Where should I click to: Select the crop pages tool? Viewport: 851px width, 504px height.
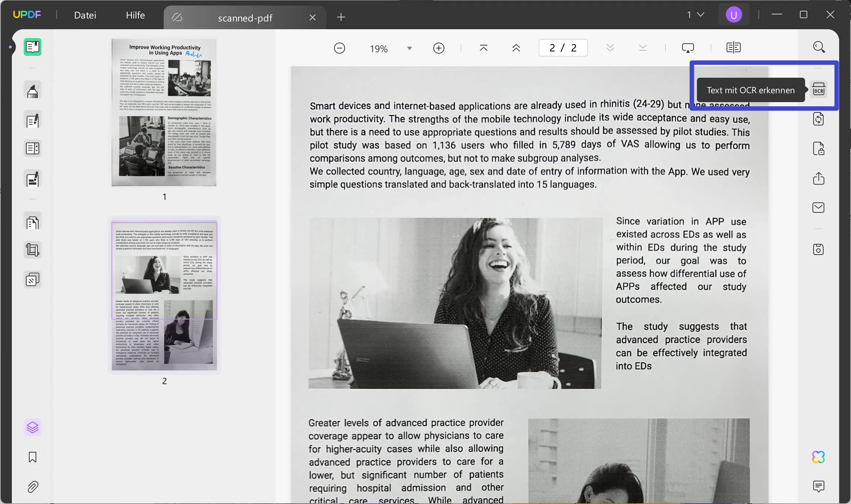(33, 249)
